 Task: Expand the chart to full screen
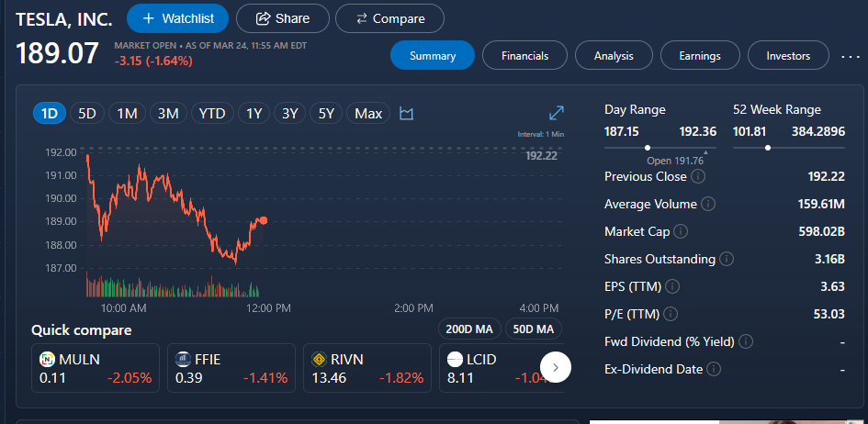(556, 113)
